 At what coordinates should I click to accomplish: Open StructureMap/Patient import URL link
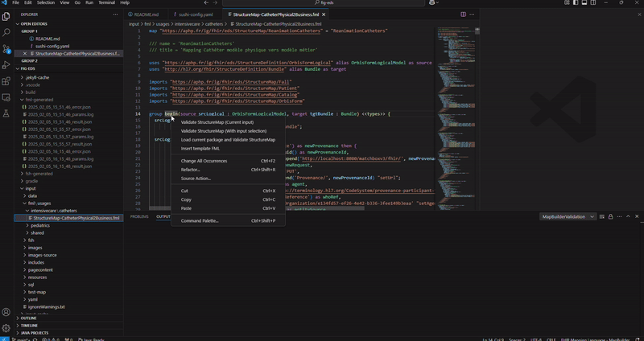(236, 88)
